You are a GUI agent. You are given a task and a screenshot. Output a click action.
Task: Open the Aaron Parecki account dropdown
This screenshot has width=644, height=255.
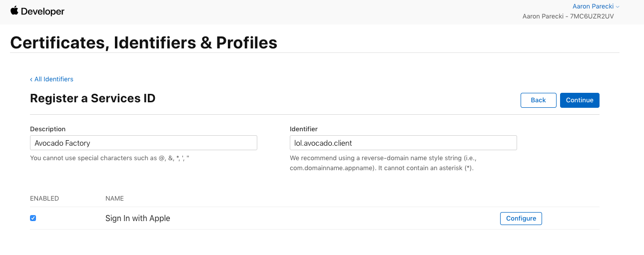click(596, 6)
